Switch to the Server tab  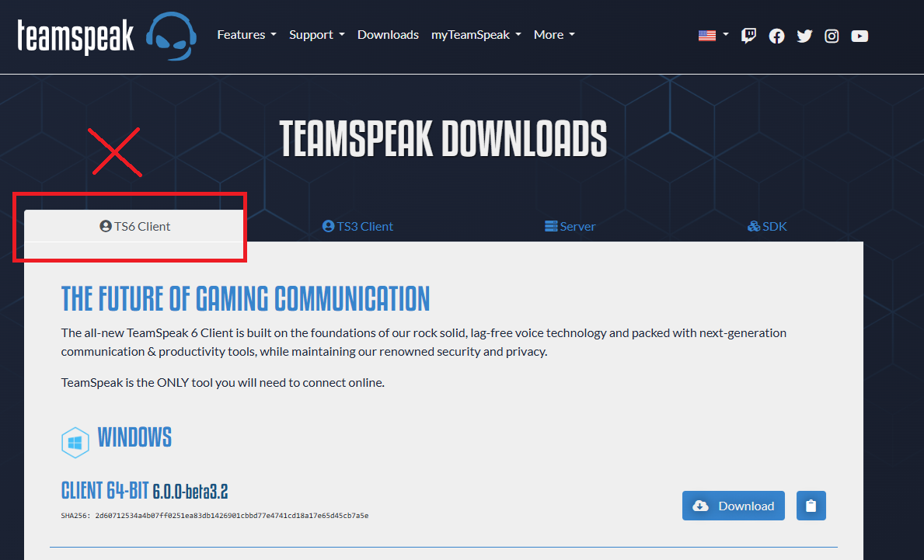(x=570, y=226)
